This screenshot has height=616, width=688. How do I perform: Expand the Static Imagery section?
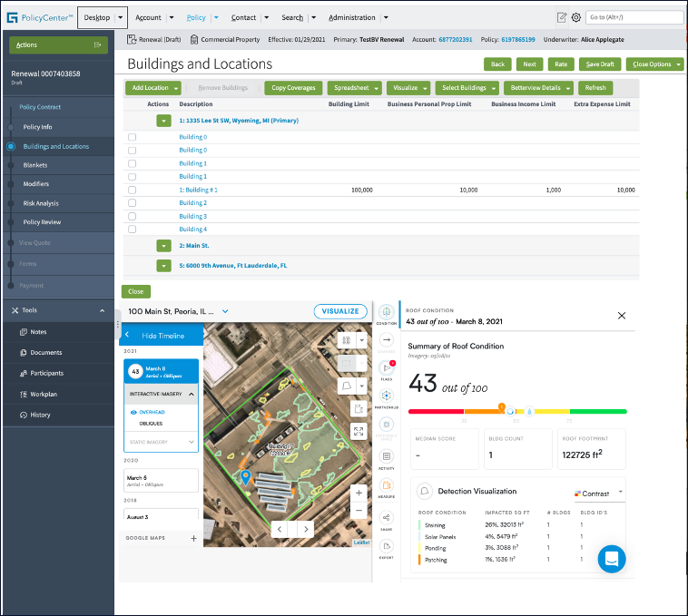[192, 442]
